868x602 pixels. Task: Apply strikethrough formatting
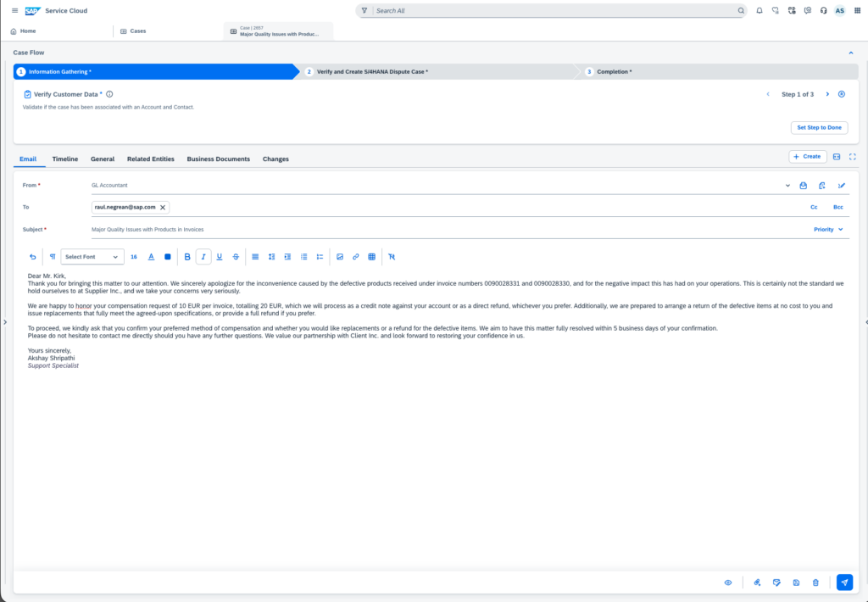(236, 256)
